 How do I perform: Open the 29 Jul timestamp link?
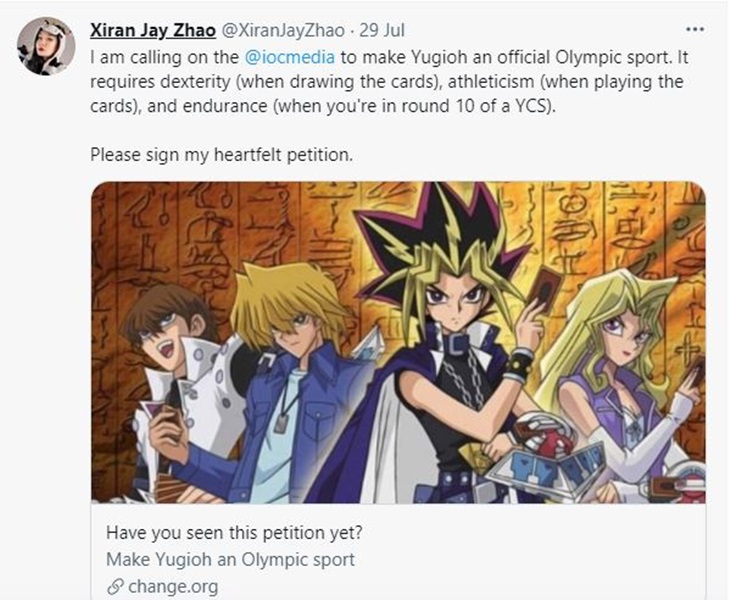[x=382, y=31]
